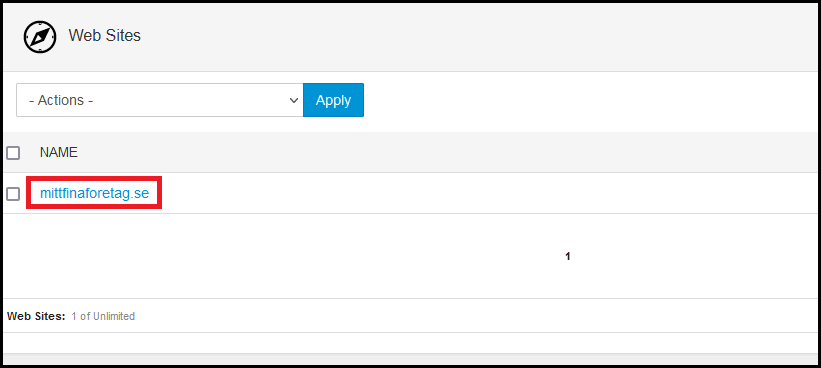Click the Web Sites page heading

(105, 36)
